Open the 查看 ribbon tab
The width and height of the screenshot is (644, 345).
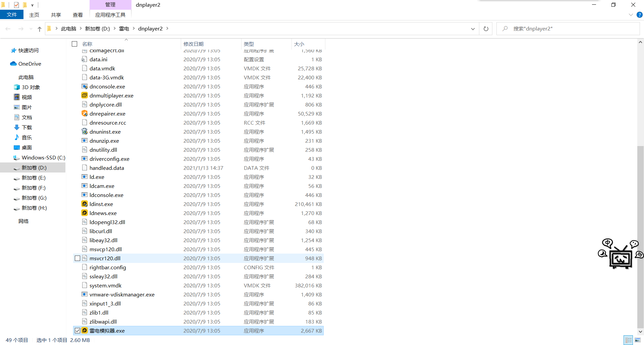(x=78, y=15)
